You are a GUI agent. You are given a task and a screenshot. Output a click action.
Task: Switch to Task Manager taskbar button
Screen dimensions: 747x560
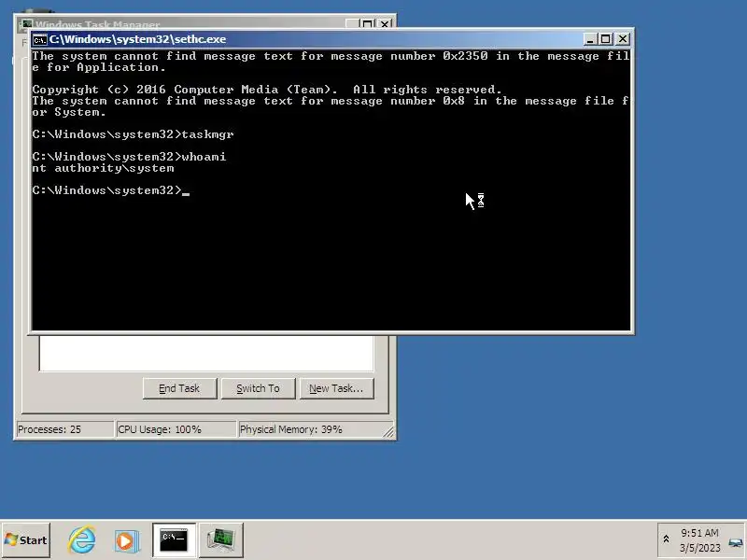pyautogui.click(x=221, y=540)
